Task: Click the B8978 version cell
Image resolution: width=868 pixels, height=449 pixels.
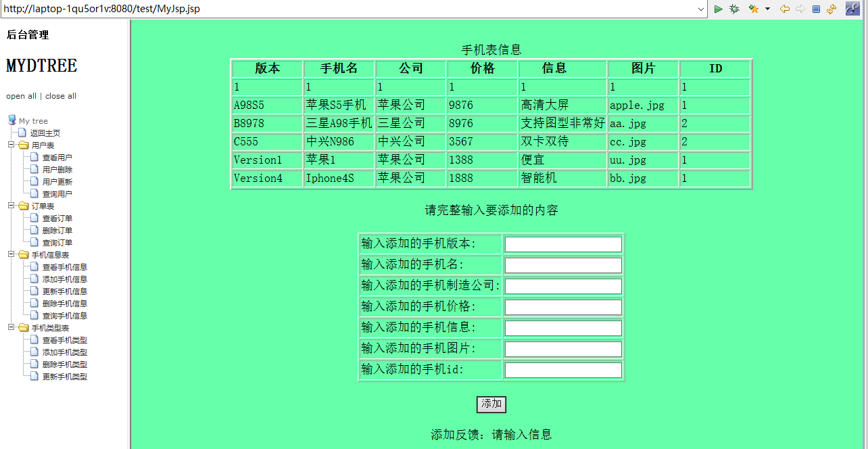Action: click(268, 124)
